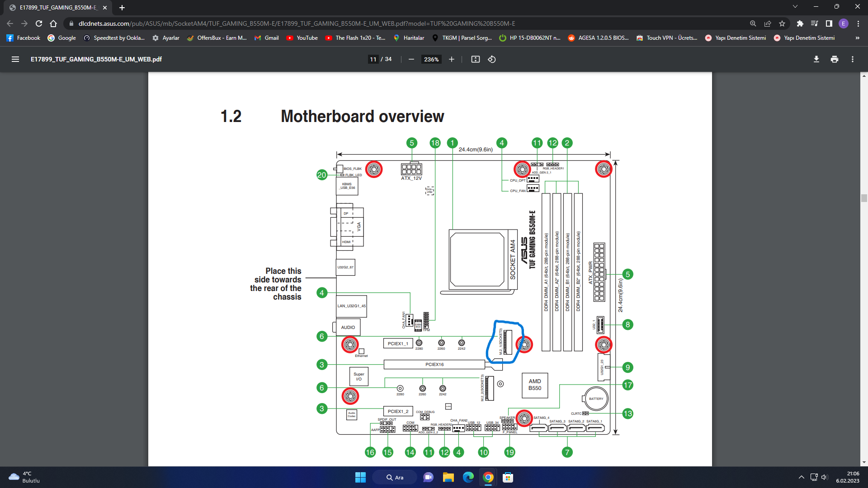868x488 pixels.
Task: Show hidden system tray icons
Action: [x=802, y=477]
